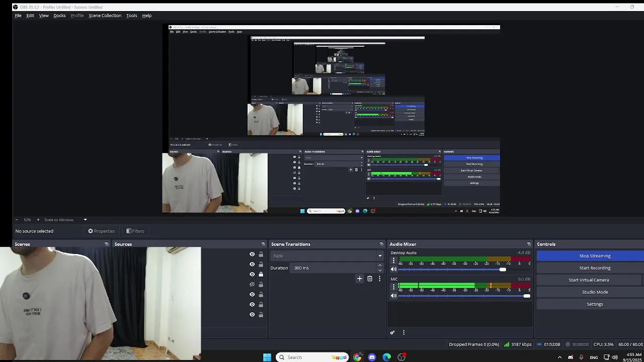Open the Fade transition dropdown
Image resolution: width=644 pixels, height=362 pixels.
pyautogui.click(x=327, y=255)
